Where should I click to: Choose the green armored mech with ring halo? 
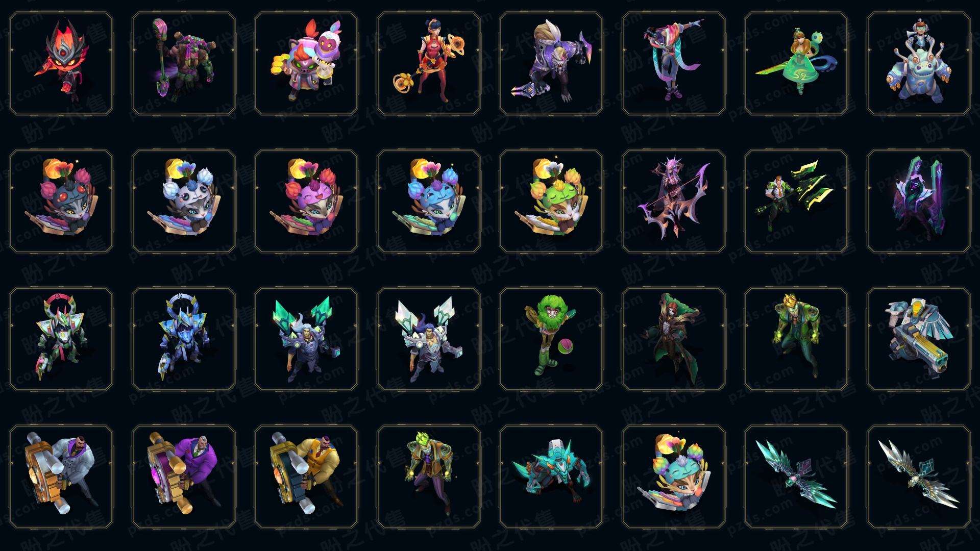click(61, 339)
